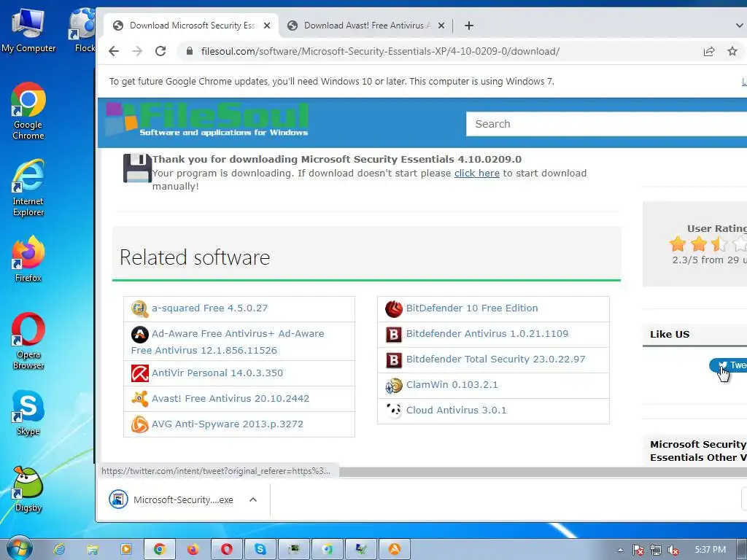Close the Microsoft Security Essentials tab
The image size is (747, 560).
pos(267,26)
